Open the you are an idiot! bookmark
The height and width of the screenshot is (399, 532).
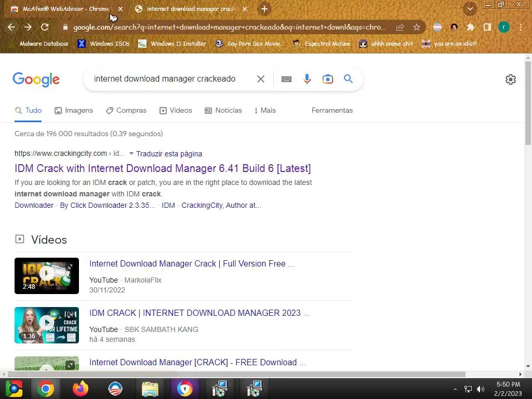click(x=449, y=44)
